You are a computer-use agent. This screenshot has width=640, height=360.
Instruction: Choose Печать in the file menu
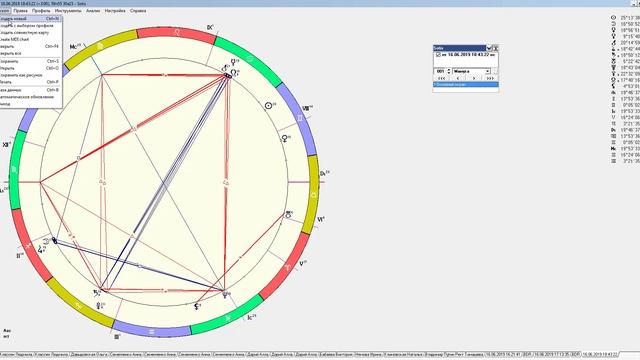click(x=31, y=82)
